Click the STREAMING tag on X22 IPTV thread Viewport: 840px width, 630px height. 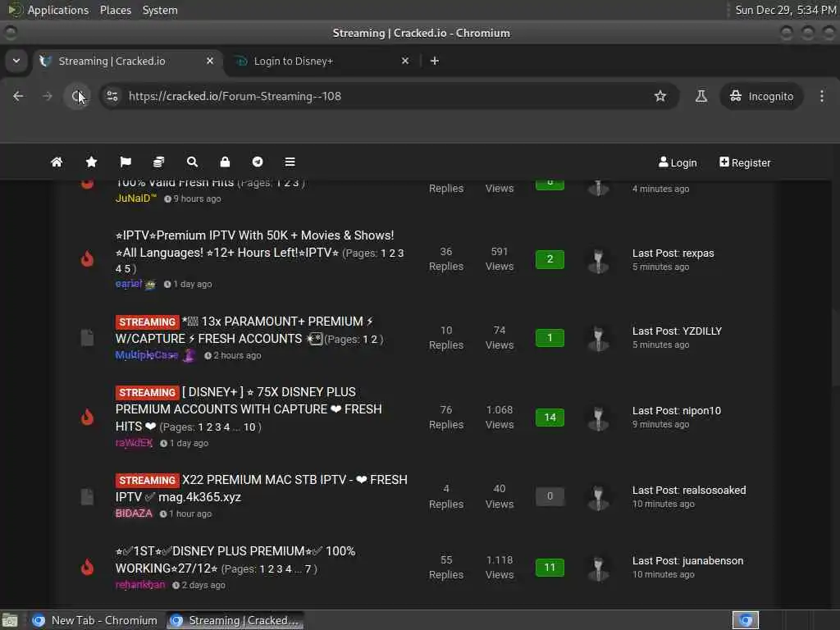coord(148,481)
